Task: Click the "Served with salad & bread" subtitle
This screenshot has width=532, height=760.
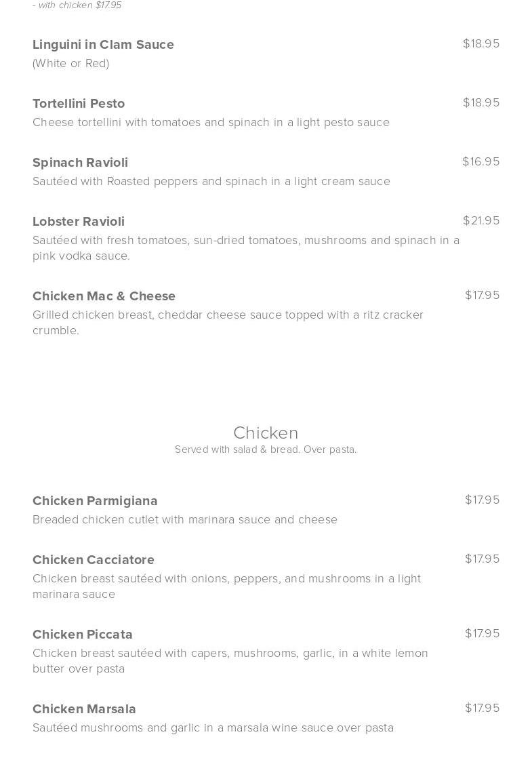Action: 266,449
